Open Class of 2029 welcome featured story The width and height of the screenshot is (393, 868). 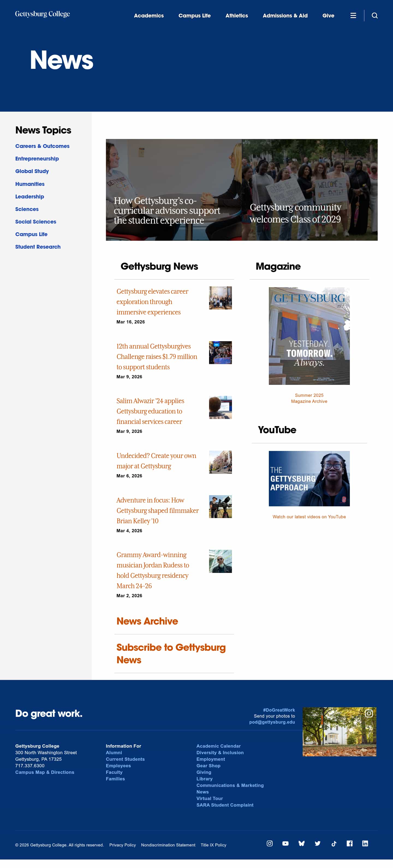(309, 190)
